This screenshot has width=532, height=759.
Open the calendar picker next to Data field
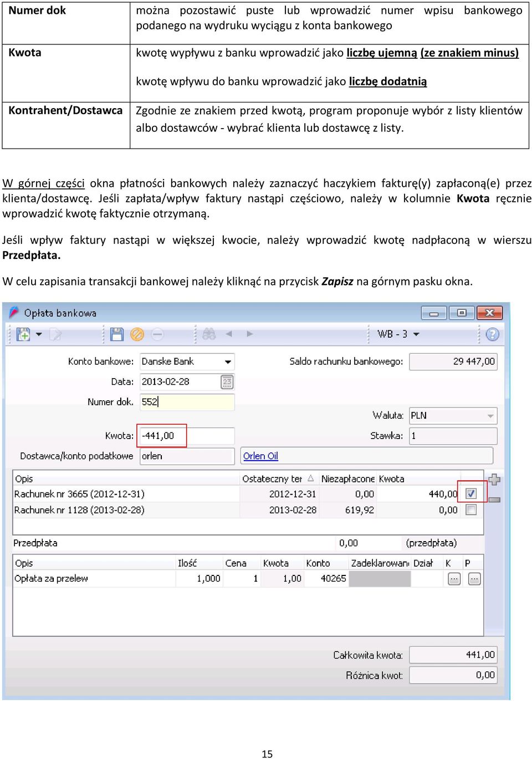227,382
